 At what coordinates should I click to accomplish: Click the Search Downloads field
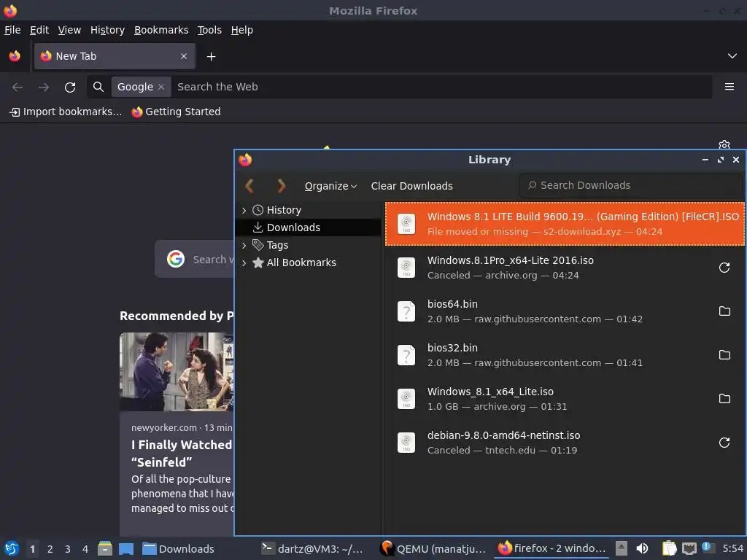pos(631,186)
